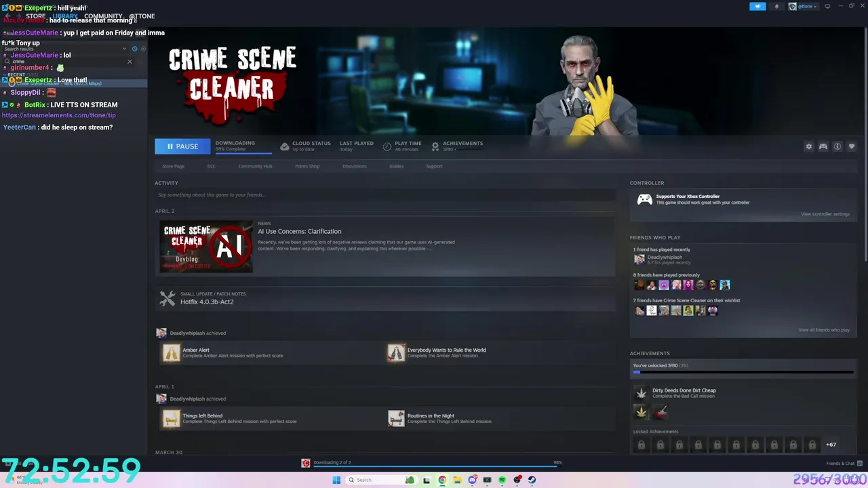
Task: Open AI Use Concerns news thumbnail
Action: pos(206,247)
